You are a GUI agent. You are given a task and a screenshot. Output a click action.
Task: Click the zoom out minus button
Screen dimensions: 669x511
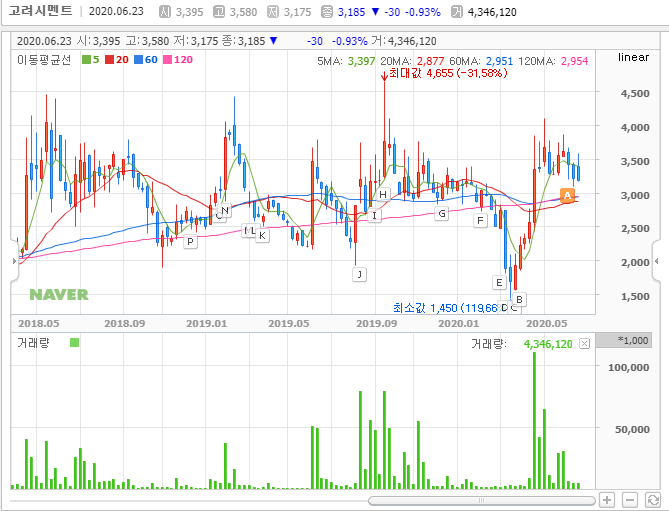click(630, 499)
